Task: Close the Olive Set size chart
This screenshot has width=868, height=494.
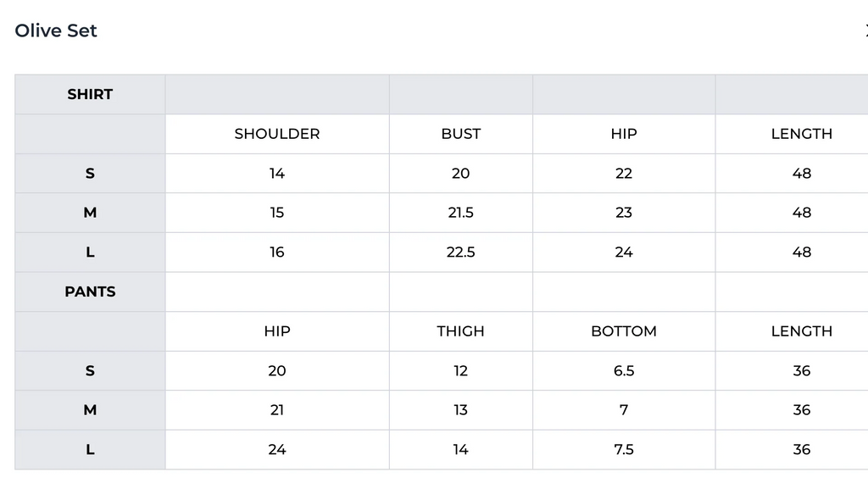Action: point(865,31)
